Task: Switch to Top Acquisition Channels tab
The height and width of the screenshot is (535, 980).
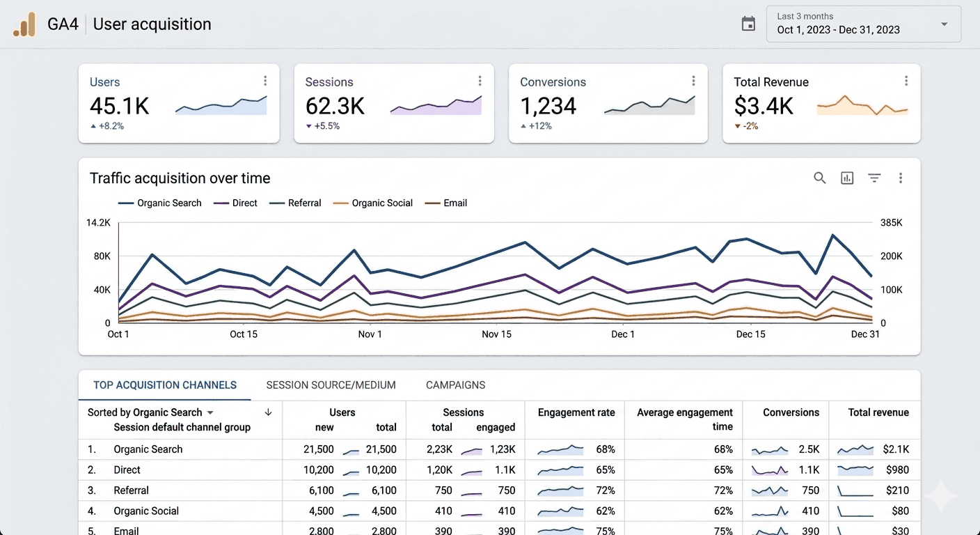Action: coord(165,385)
